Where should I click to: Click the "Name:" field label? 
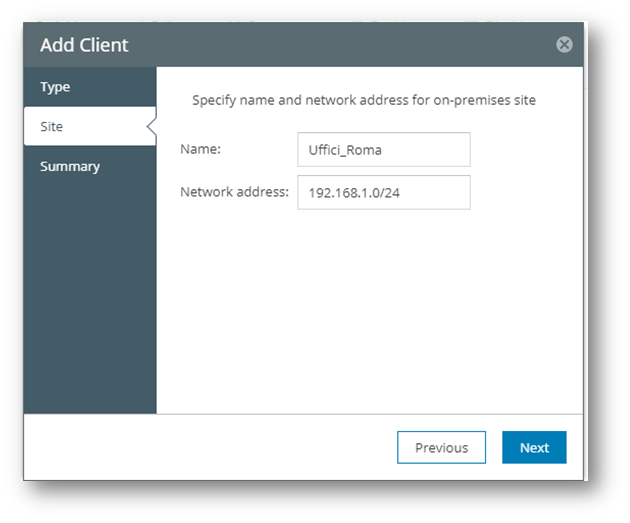click(x=200, y=150)
